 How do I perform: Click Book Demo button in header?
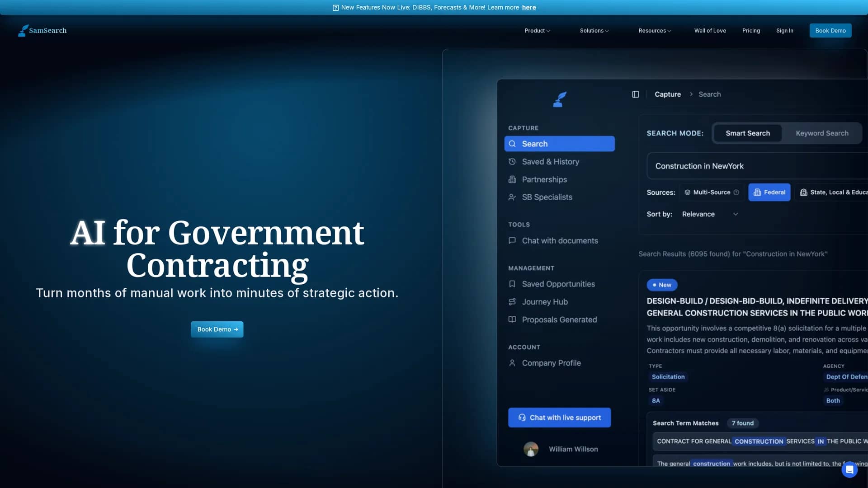[830, 31]
